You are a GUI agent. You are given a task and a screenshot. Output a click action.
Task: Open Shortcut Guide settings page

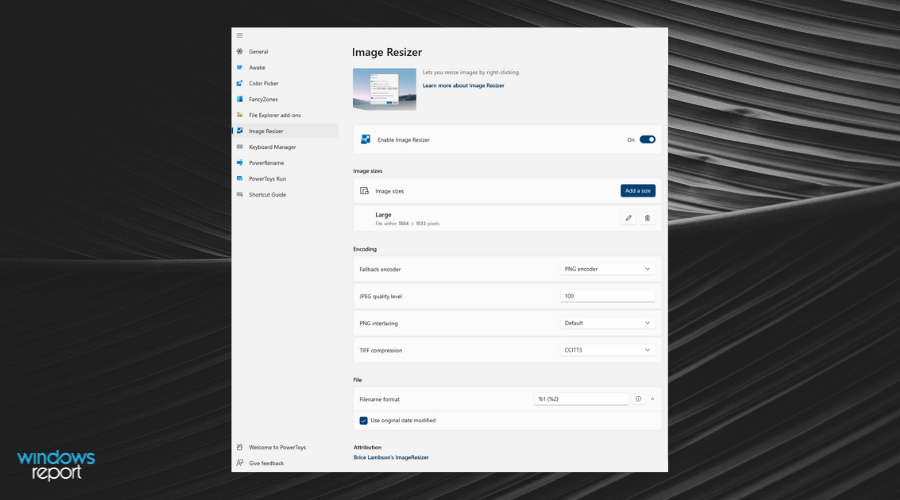coord(267,195)
